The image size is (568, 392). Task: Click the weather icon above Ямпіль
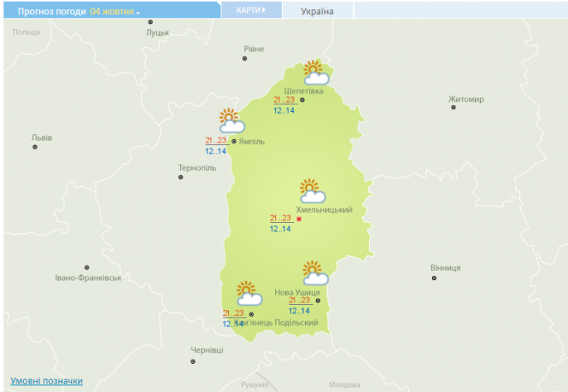(x=231, y=120)
